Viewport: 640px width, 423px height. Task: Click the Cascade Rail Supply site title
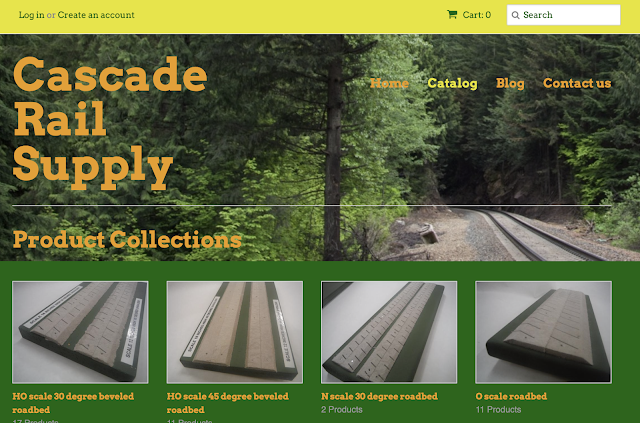point(110,122)
